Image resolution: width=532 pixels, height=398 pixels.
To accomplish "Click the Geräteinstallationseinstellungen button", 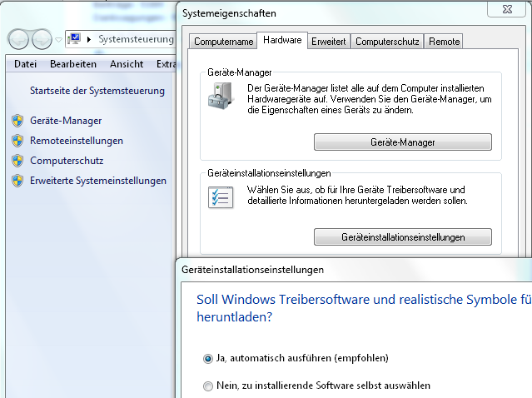I will [403, 236].
